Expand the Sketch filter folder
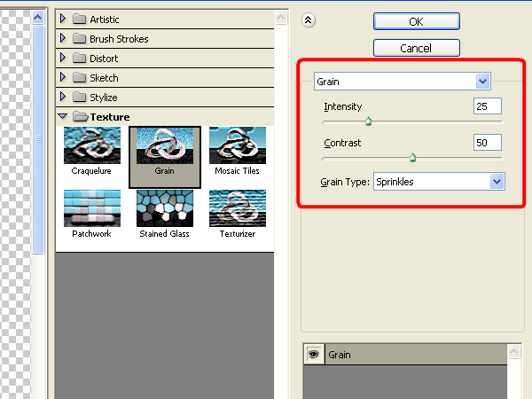532x399 pixels. (63, 77)
